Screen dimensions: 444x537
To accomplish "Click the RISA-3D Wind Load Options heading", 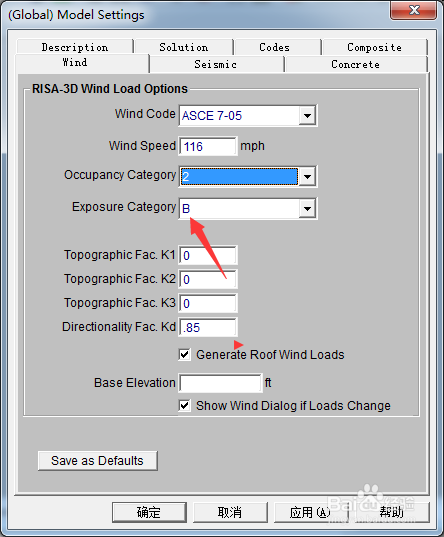I will [x=110, y=89].
